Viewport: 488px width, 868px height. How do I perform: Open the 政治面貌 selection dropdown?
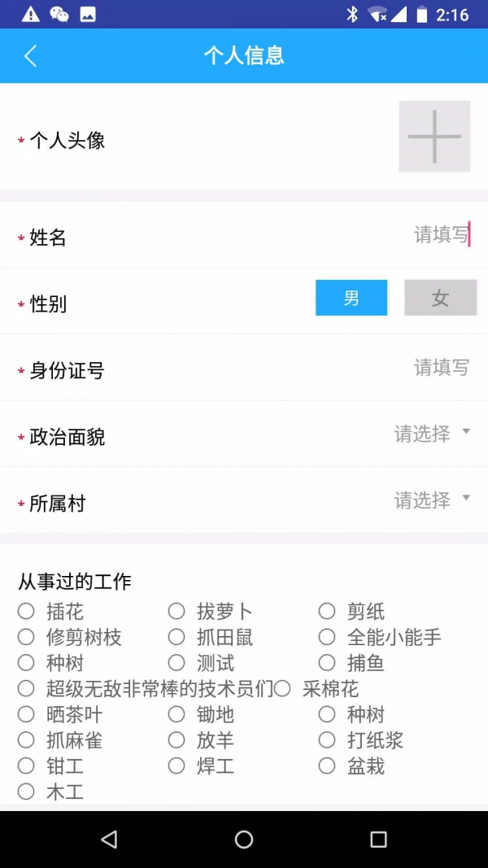[429, 435]
